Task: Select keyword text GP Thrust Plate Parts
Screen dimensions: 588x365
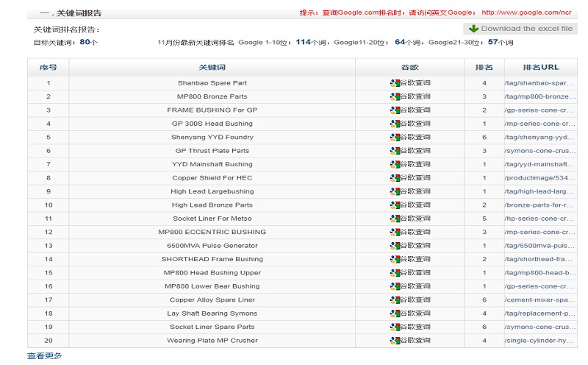Action: [x=212, y=151]
